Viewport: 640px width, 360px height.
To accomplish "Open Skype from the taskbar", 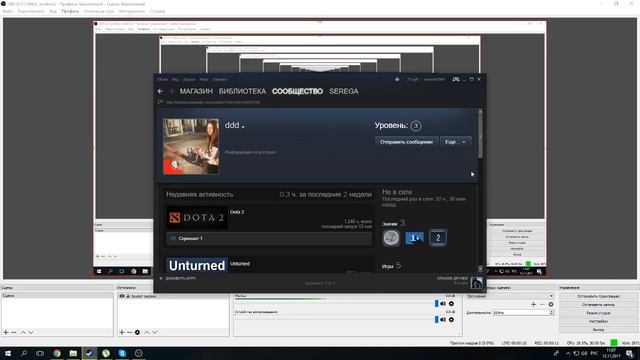I will tap(122, 353).
